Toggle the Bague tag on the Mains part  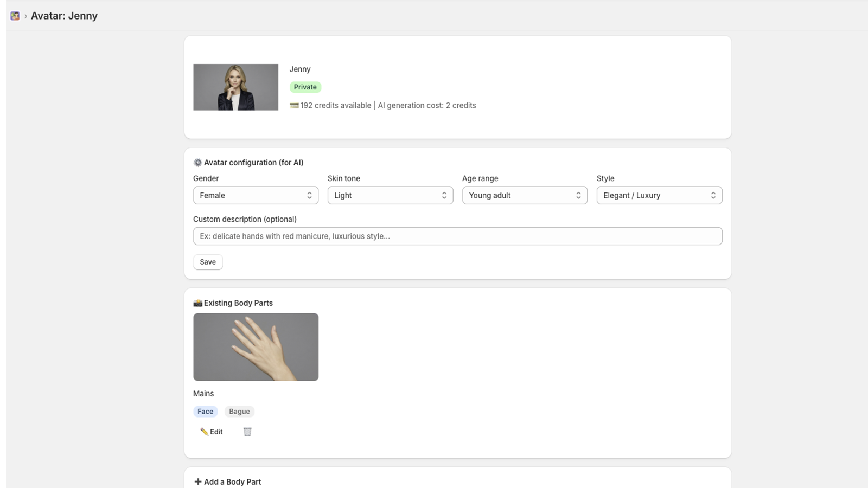[239, 411]
